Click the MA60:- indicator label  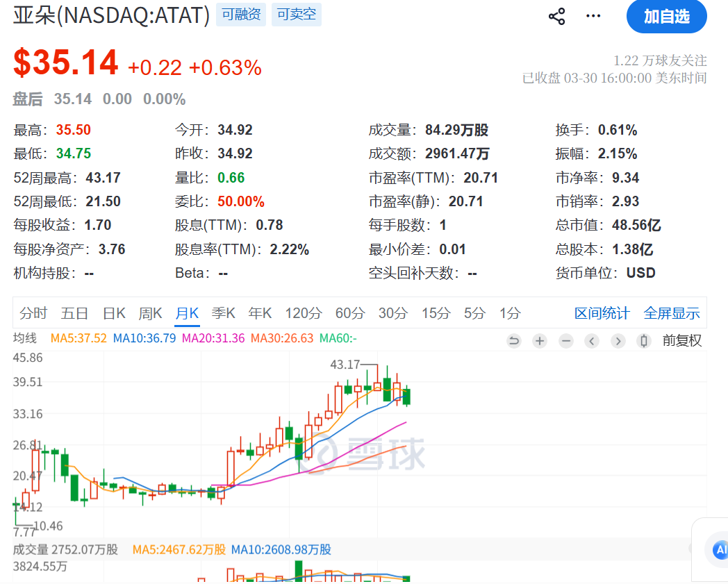(x=338, y=338)
